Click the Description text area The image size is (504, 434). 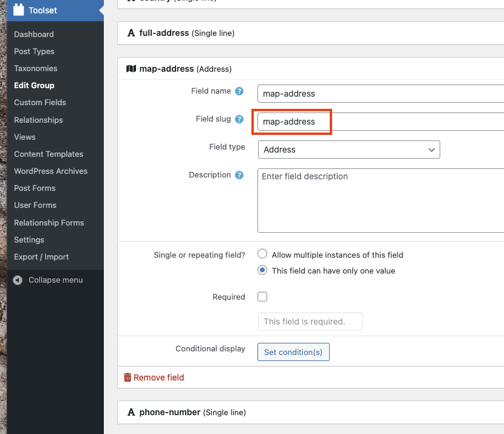point(381,201)
